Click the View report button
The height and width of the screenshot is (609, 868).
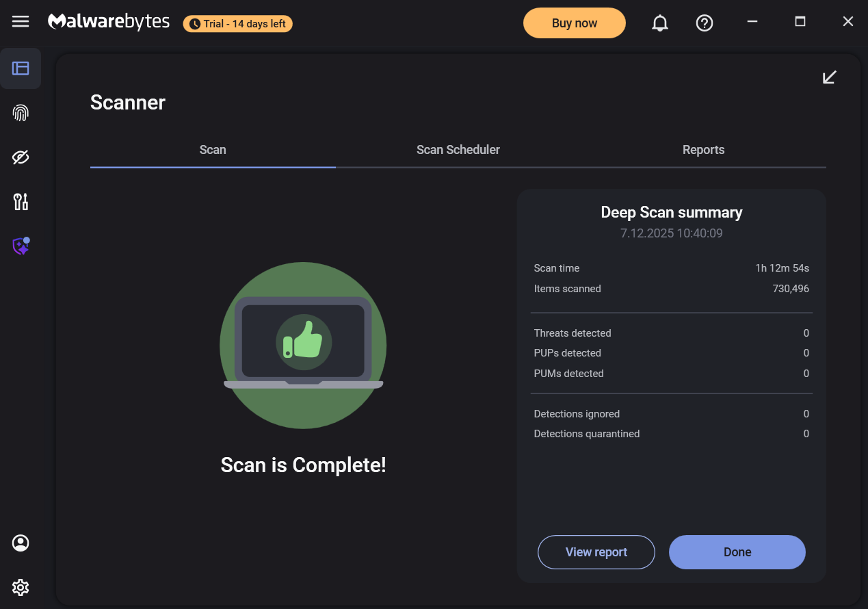pyautogui.click(x=596, y=552)
